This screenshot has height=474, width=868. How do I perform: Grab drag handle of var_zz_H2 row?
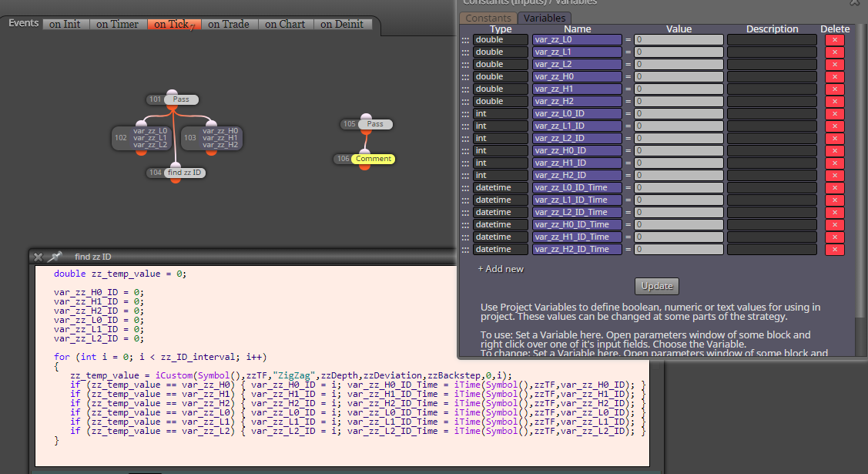click(x=465, y=101)
